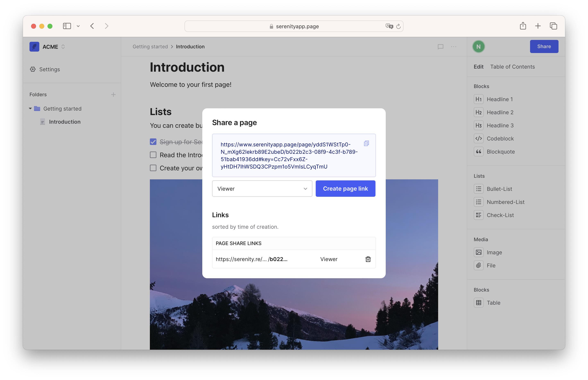
Task: Add a new folder with the plus icon
Action: point(113,95)
